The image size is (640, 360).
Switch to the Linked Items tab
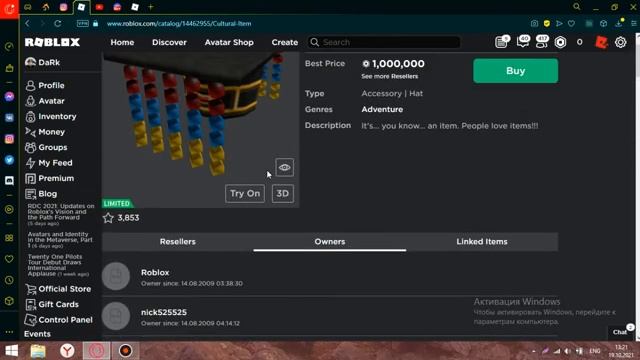point(482,242)
